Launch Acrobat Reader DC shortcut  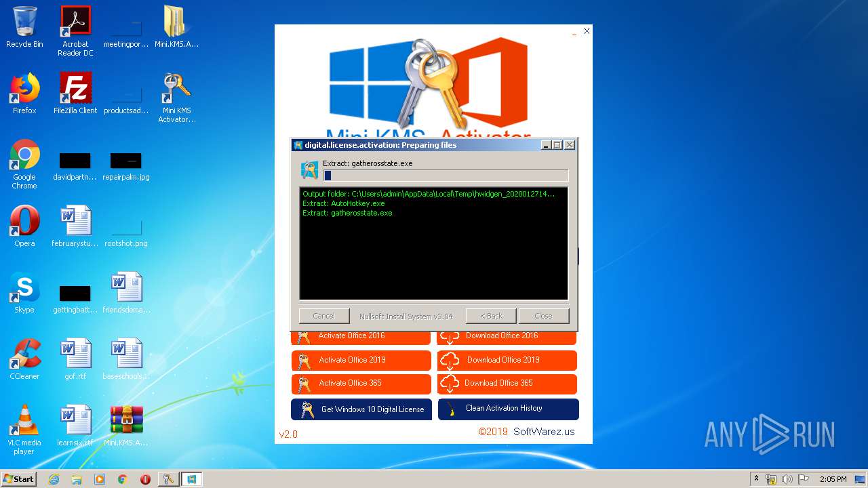75,31
